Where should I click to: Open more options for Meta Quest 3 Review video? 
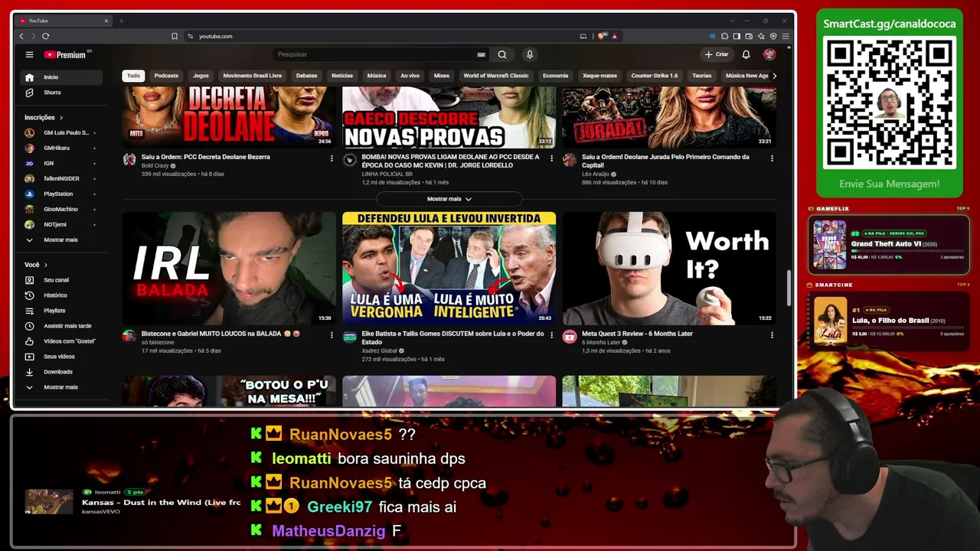click(772, 335)
